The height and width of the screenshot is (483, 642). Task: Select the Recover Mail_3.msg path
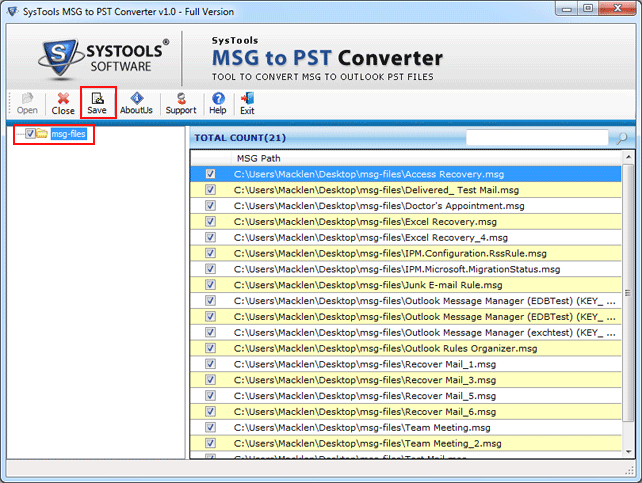click(x=365, y=380)
